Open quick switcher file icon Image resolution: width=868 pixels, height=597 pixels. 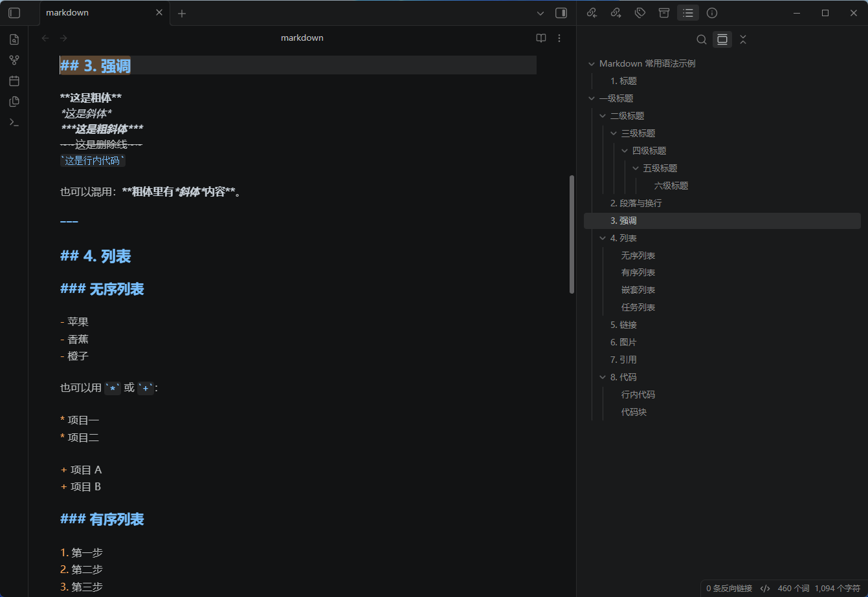[14, 39]
